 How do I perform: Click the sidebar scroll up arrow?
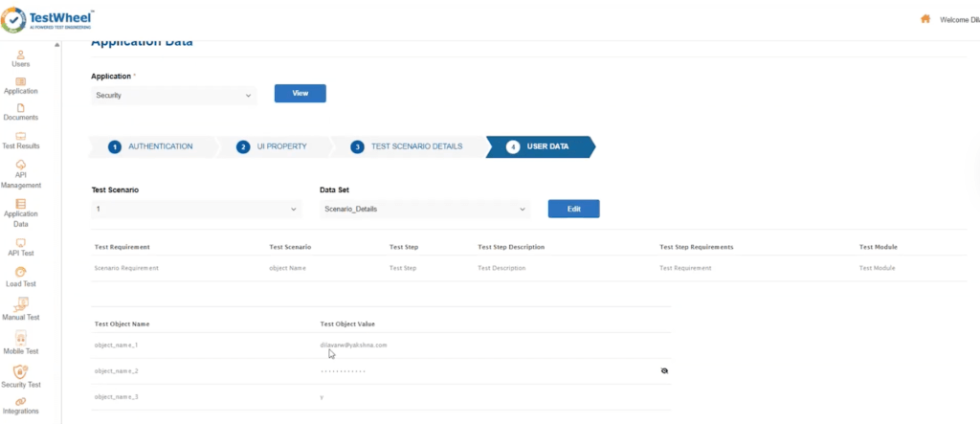point(57,45)
